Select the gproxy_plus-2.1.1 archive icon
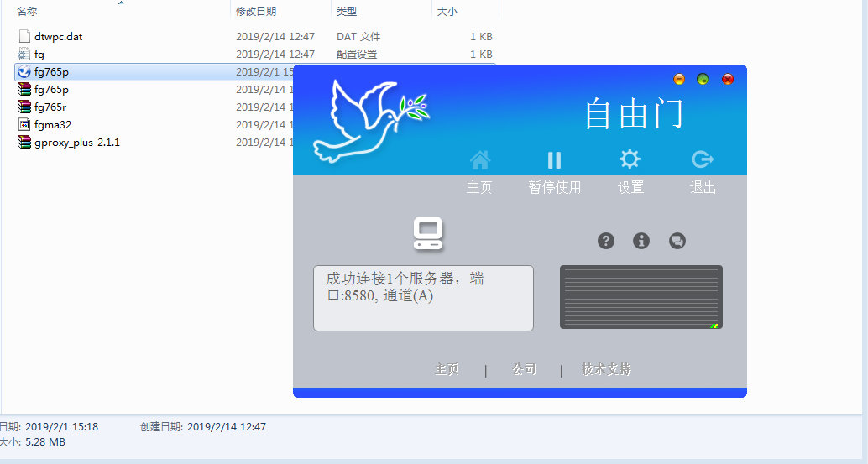The image size is (868, 464). [x=24, y=142]
